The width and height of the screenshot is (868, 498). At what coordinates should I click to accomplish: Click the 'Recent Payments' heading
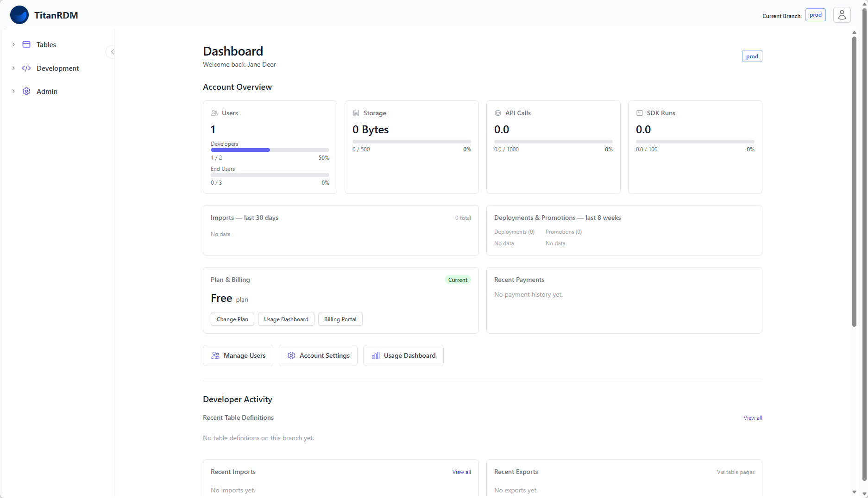pyautogui.click(x=519, y=280)
